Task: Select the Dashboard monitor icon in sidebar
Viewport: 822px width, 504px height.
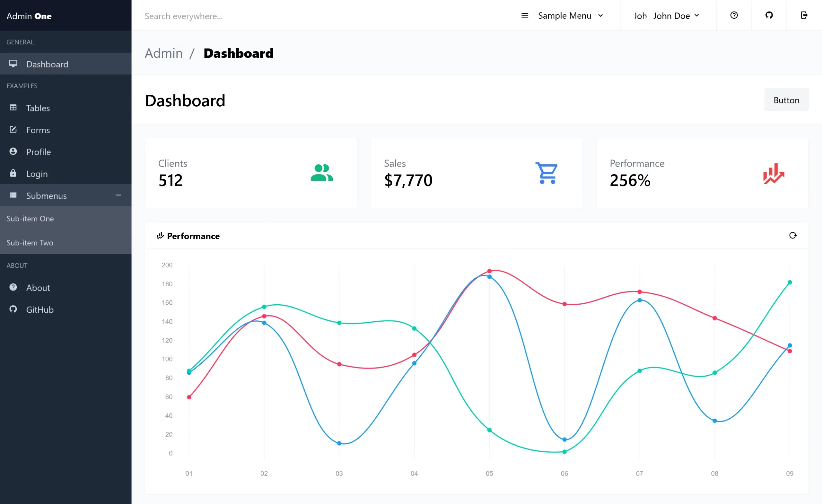Action: 13,64
